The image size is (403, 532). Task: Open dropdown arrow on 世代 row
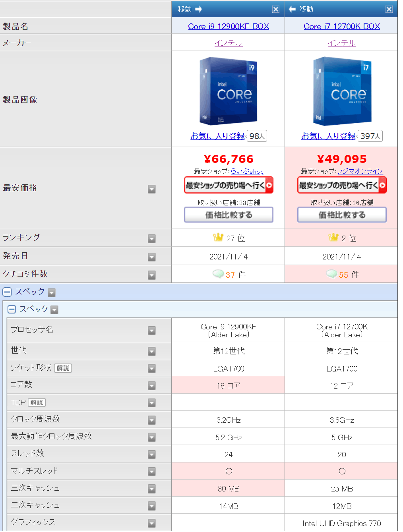click(x=151, y=351)
